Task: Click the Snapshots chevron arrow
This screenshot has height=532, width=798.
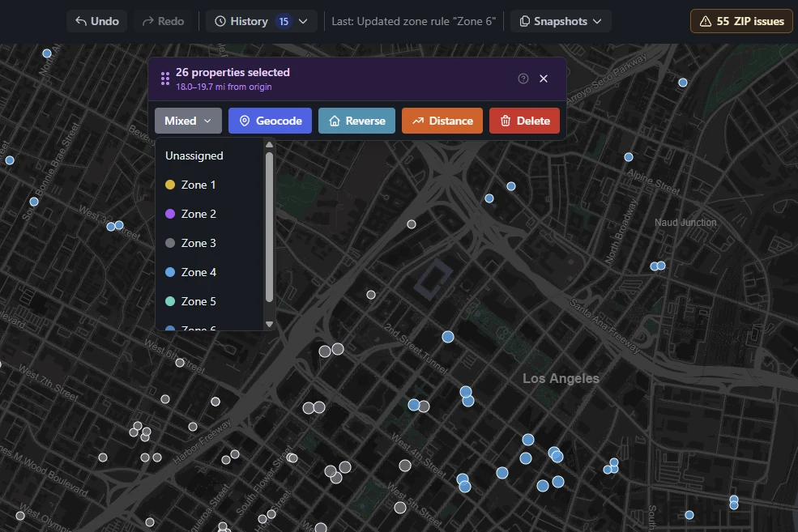Action: (x=597, y=21)
